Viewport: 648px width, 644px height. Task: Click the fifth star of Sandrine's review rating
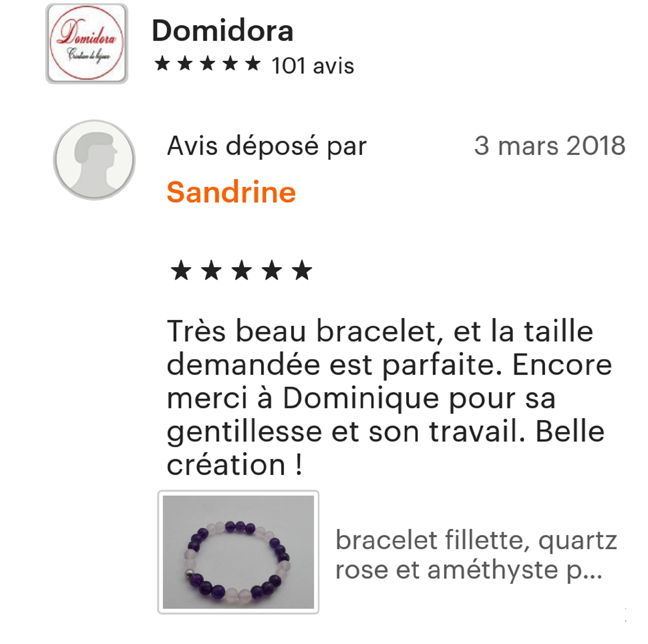[302, 270]
